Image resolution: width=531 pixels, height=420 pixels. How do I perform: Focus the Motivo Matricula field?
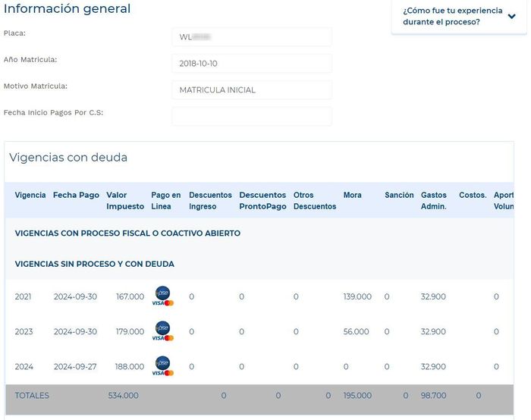coord(252,90)
